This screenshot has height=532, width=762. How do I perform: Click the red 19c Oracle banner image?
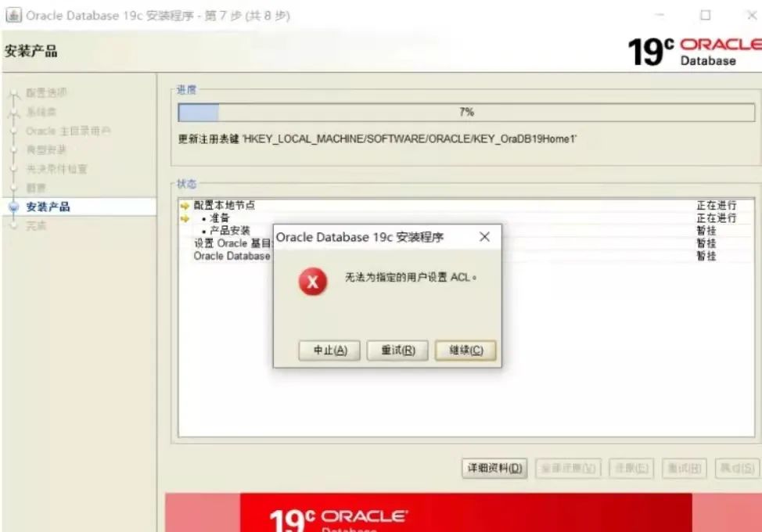pyautogui.click(x=466, y=512)
